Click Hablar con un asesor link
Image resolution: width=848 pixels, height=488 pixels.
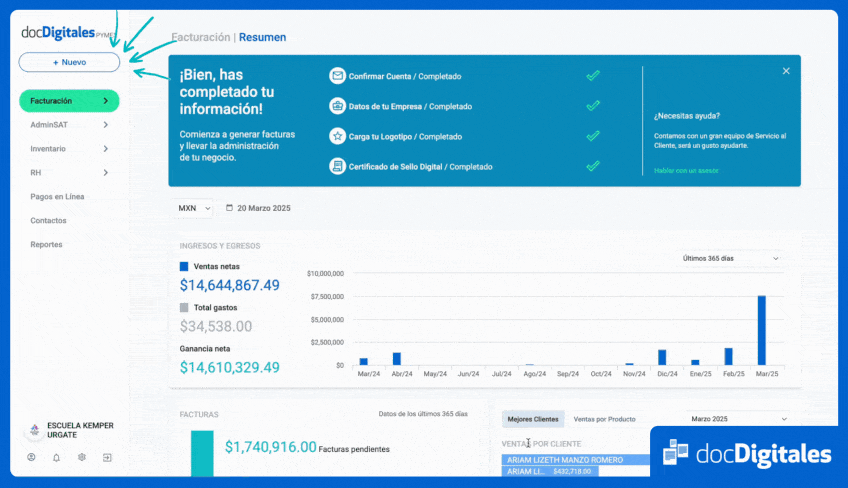pos(686,171)
